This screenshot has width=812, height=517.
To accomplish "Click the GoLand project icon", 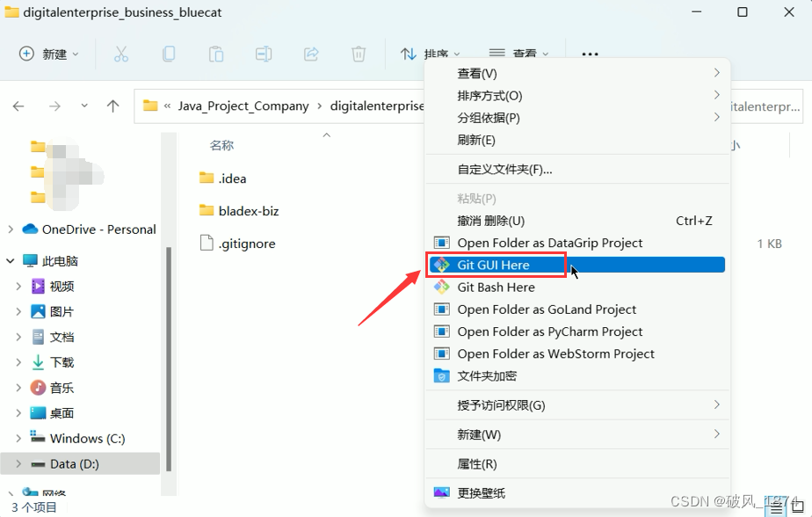I will (x=442, y=309).
